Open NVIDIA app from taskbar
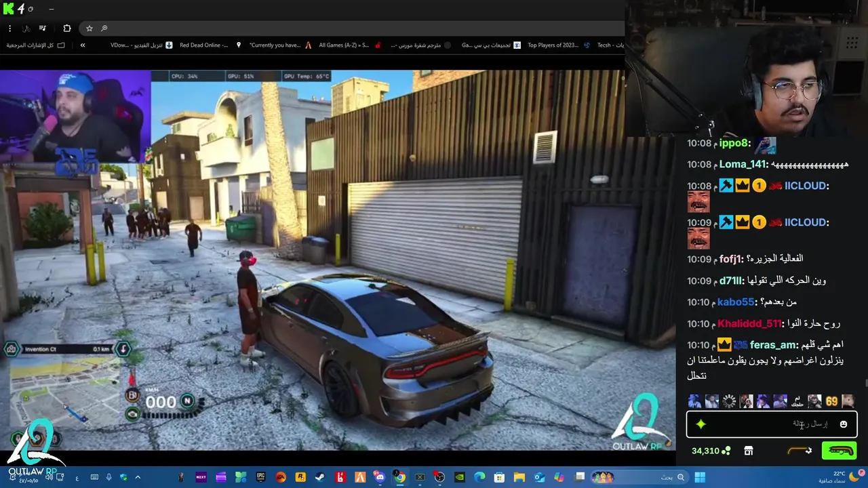 [x=459, y=477]
